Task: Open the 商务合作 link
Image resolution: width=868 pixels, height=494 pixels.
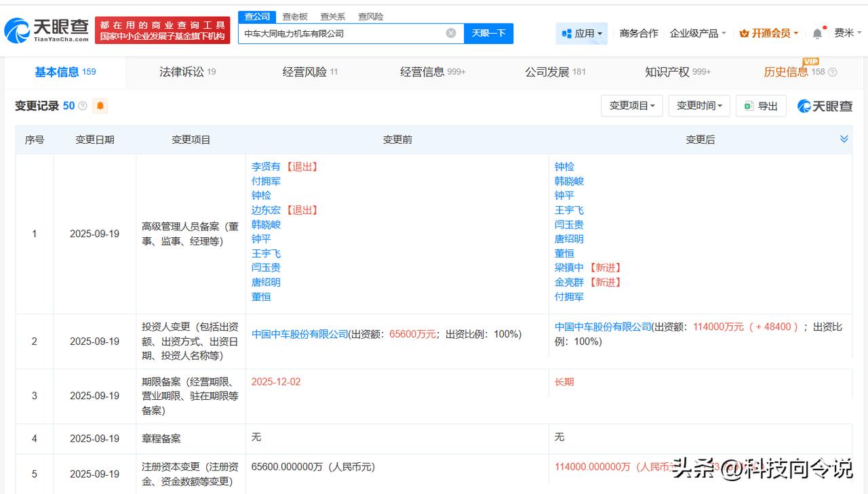Action: click(x=639, y=33)
